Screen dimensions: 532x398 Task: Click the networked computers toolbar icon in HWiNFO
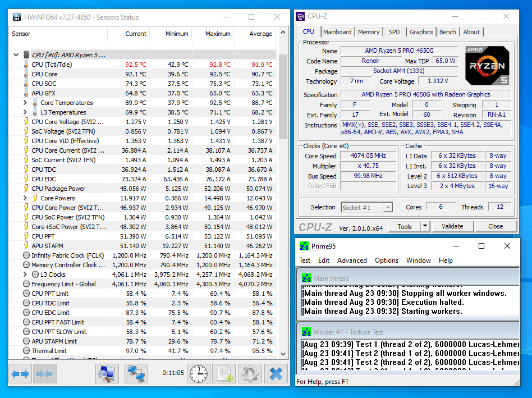(136, 373)
